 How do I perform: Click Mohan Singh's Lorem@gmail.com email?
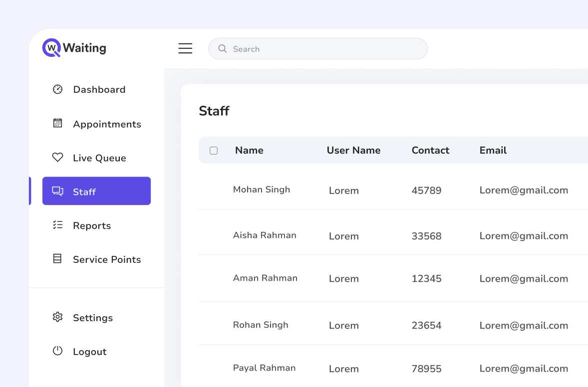(x=524, y=190)
